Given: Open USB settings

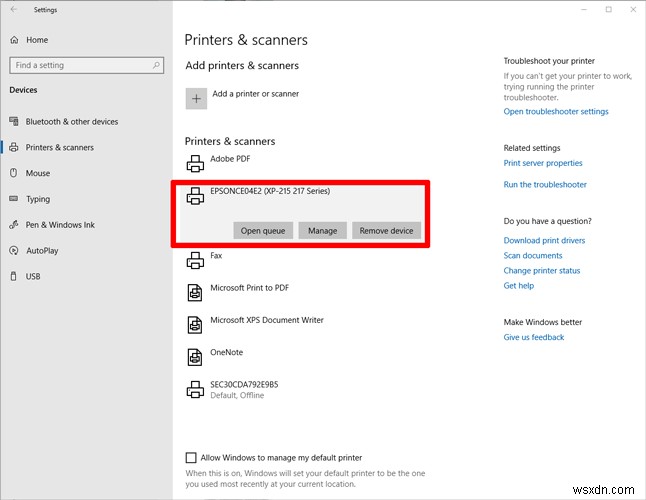Looking at the screenshot, I should click(x=33, y=276).
